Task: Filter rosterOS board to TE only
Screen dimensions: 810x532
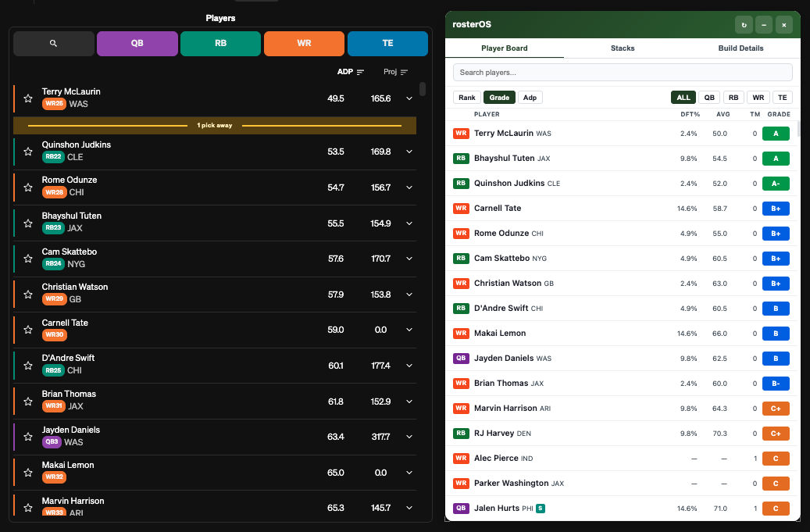Action: 783,97
